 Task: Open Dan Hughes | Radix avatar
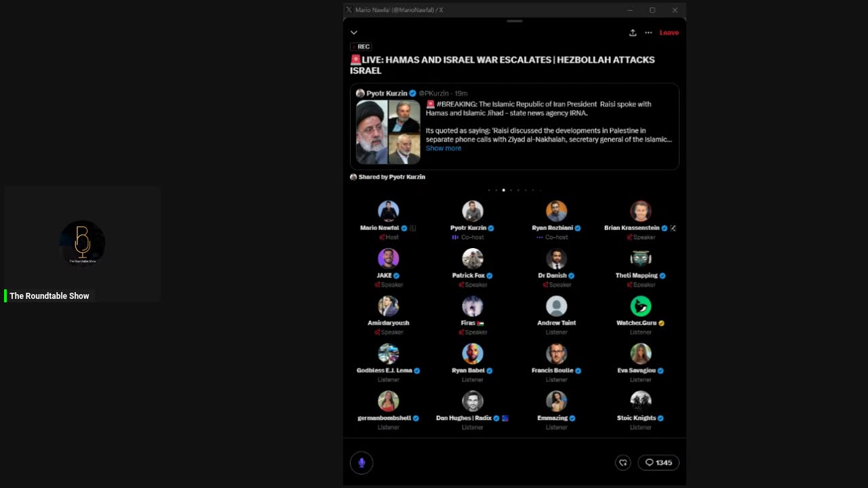point(473,401)
